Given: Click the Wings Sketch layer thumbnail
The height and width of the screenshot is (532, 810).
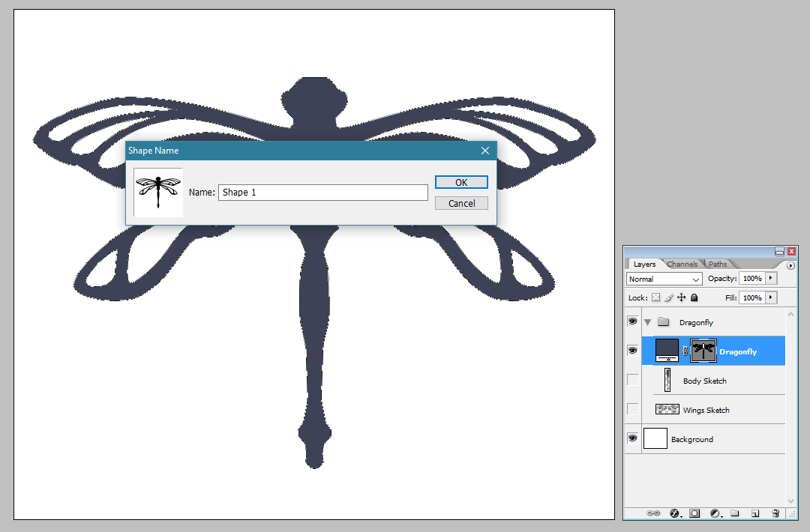Looking at the screenshot, I should 667,409.
